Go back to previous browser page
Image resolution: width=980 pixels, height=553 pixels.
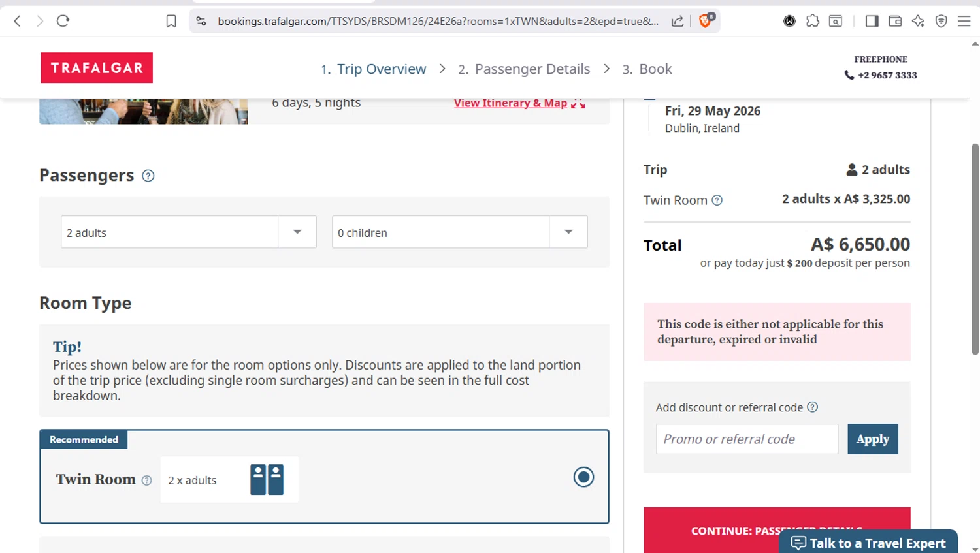click(18, 21)
